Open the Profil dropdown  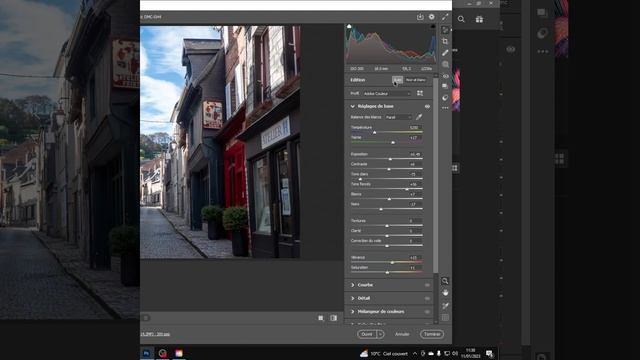[x=387, y=93]
